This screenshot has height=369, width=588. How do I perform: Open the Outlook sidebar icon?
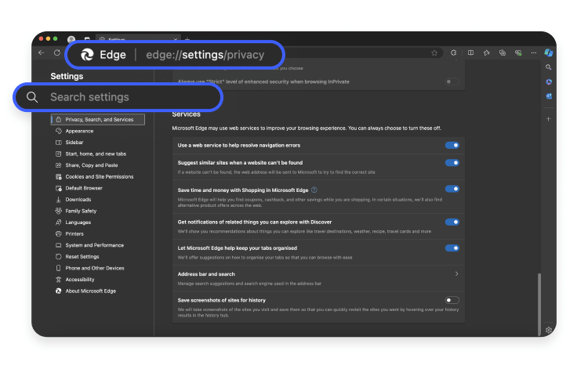(x=549, y=96)
